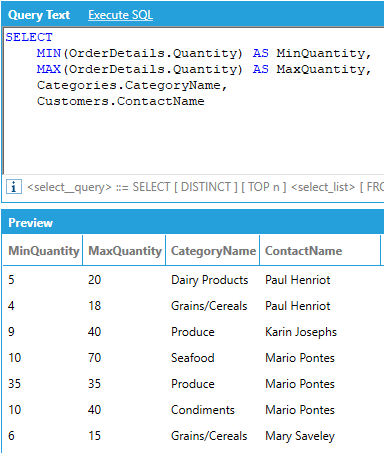384x453 pixels.
Task: Sort by MinQuantity column header
Action: click(43, 250)
